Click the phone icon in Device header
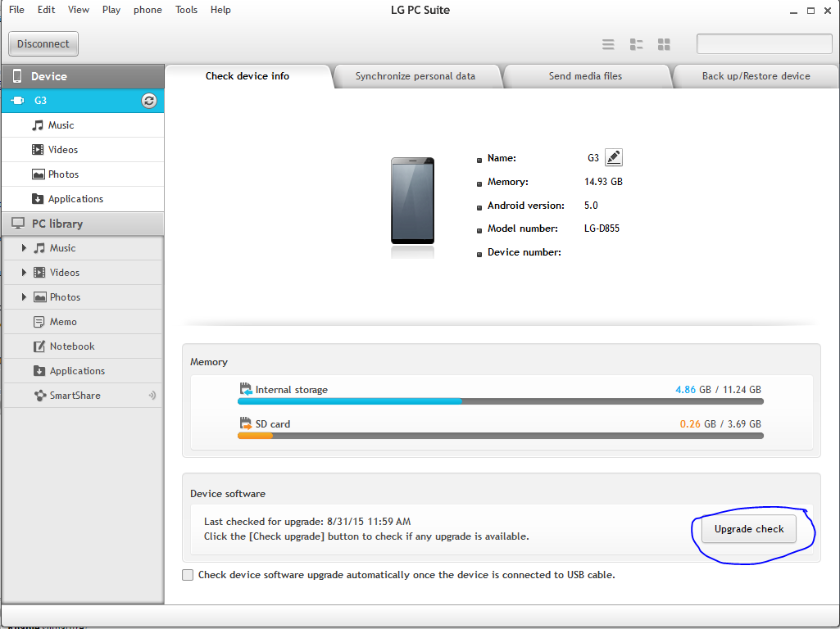This screenshot has width=840, height=629. [x=17, y=76]
